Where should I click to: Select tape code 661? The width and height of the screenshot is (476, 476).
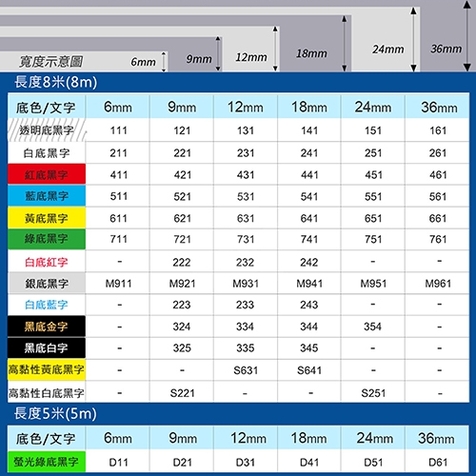point(438,219)
